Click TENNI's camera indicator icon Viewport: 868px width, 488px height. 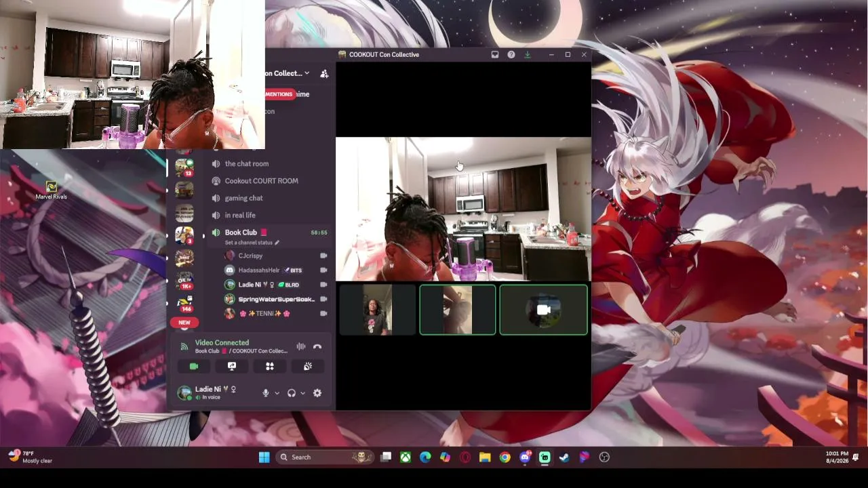point(323,314)
